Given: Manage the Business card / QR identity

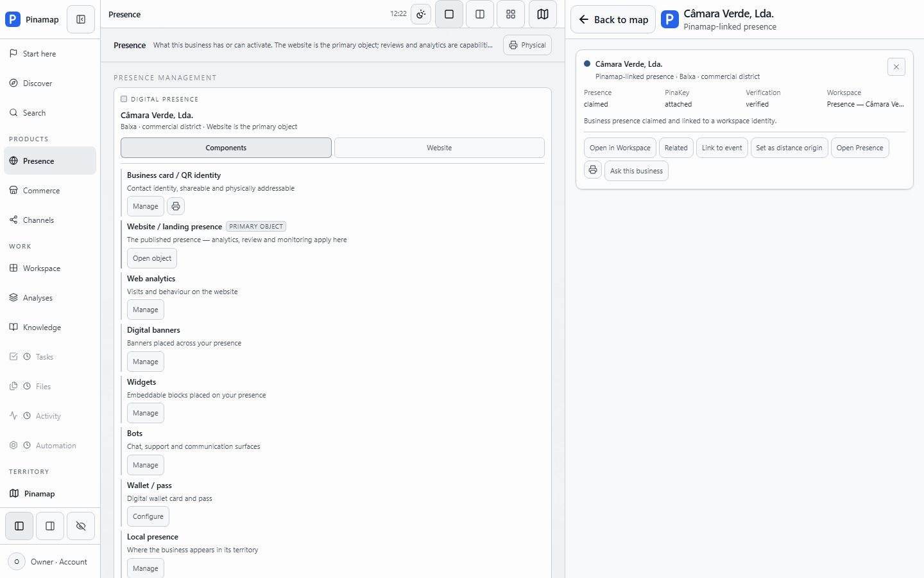Looking at the screenshot, I should [146, 206].
